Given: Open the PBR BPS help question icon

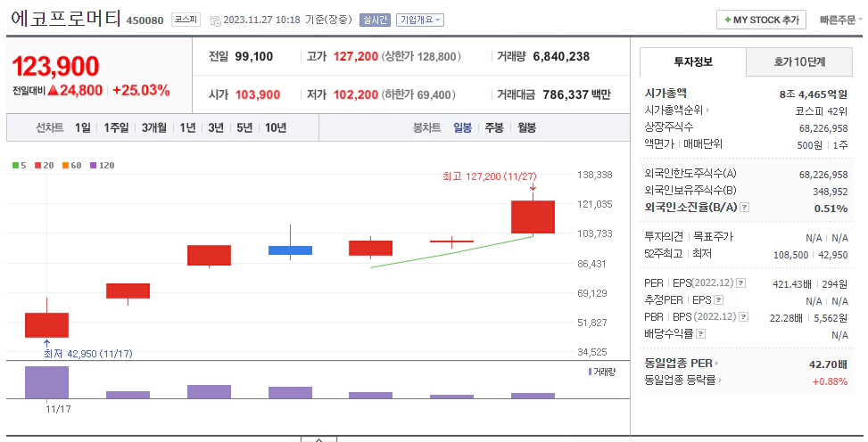Looking at the screenshot, I should pyautogui.click(x=743, y=317).
